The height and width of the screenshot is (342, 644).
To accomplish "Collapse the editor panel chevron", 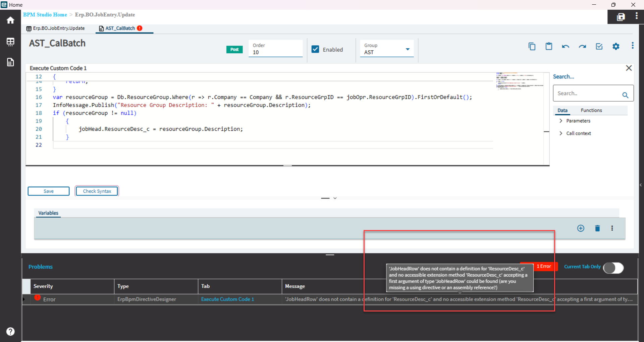I will click(335, 198).
